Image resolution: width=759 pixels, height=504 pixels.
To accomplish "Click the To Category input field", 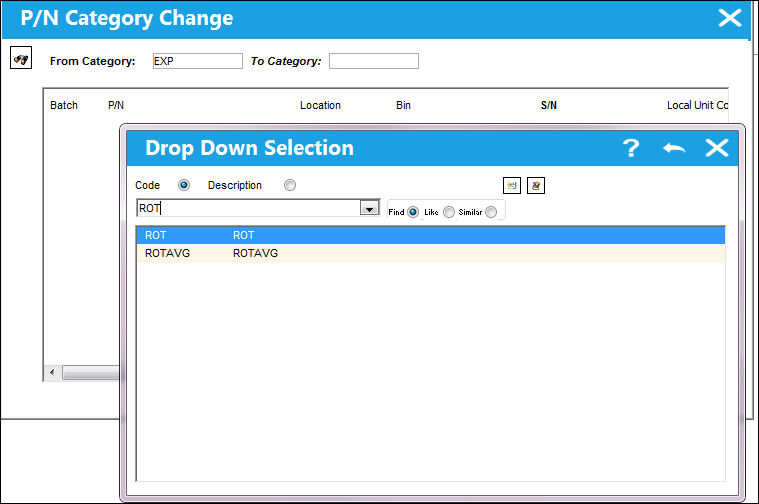I will point(374,61).
